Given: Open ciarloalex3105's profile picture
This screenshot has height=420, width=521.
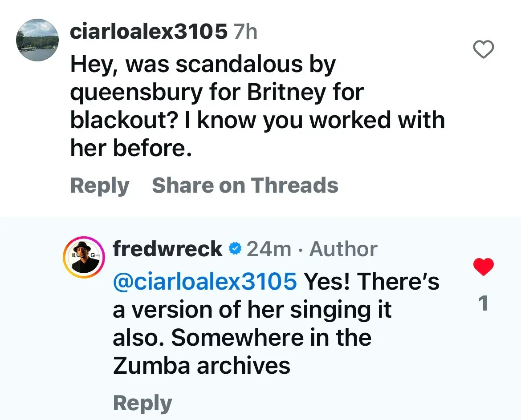Looking at the screenshot, I should tap(37, 40).
